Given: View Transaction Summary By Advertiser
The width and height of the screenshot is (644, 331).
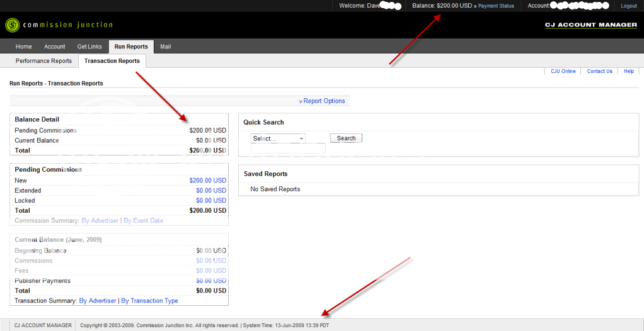Looking at the screenshot, I should pyautogui.click(x=98, y=301).
